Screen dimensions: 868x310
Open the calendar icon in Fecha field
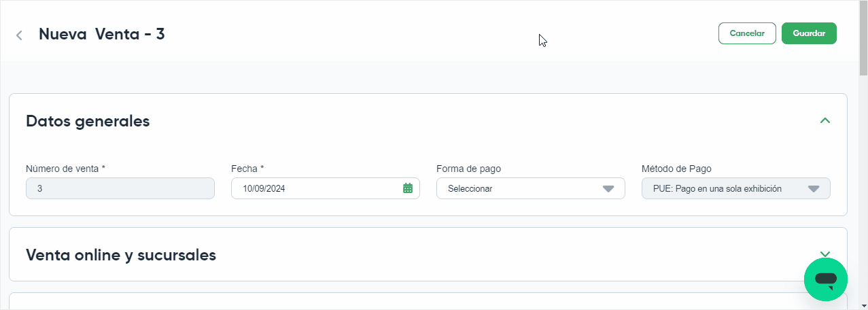pos(408,188)
